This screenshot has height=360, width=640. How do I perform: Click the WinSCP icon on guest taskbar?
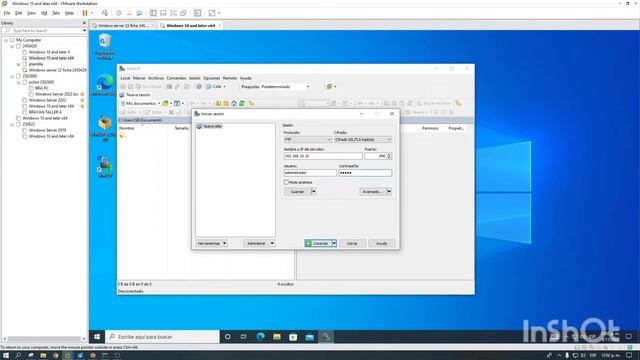(326, 336)
